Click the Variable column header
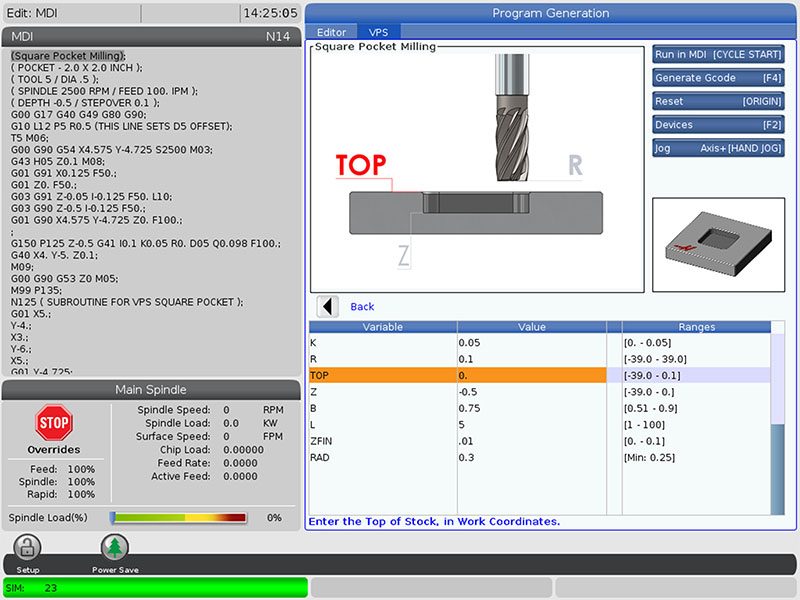The height and width of the screenshot is (600, 800). tap(382, 327)
